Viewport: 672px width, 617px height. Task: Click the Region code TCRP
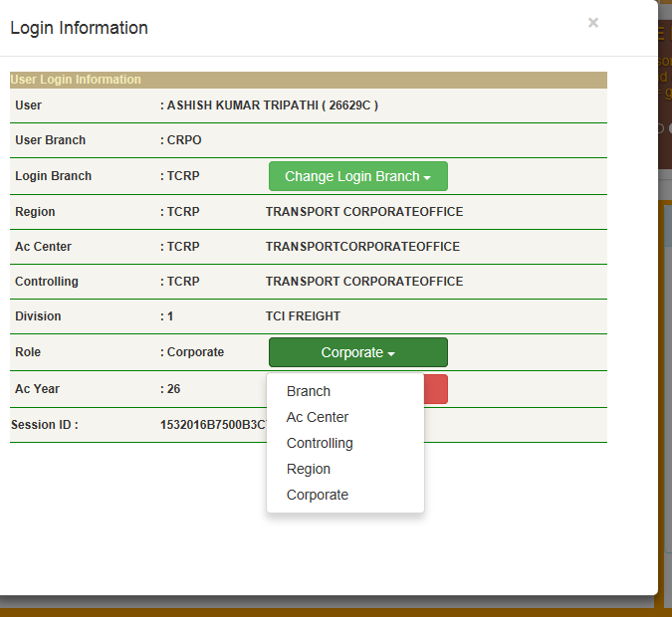point(183,212)
